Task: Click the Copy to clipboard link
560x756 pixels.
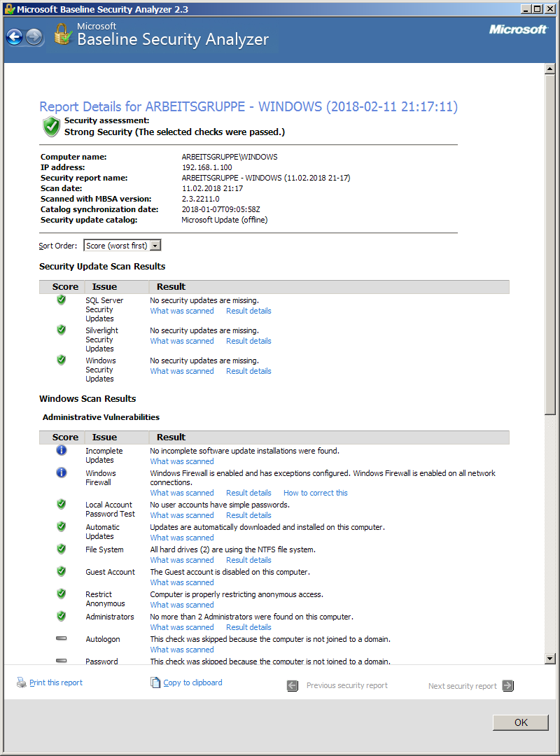Action: tap(193, 682)
